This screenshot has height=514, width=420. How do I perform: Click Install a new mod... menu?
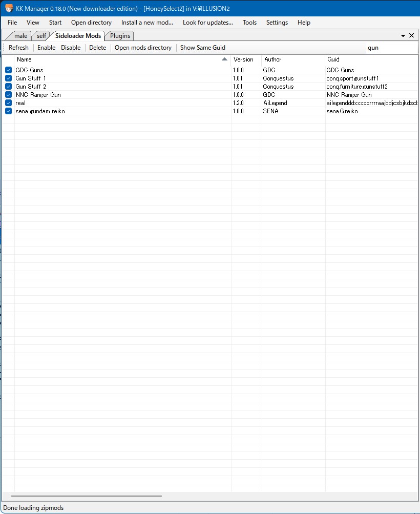pyautogui.click(x=147, y=22)
